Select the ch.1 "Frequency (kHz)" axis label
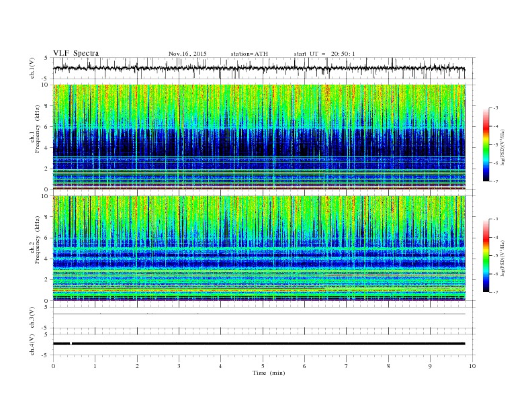Screen dimensions: 532x411 (x=38, y=129)
